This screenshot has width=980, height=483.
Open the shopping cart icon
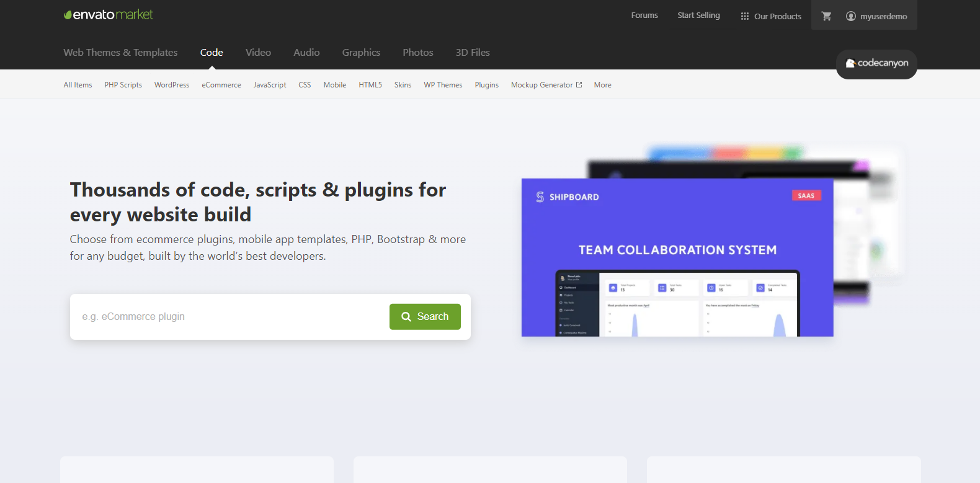tap(826, 16)
